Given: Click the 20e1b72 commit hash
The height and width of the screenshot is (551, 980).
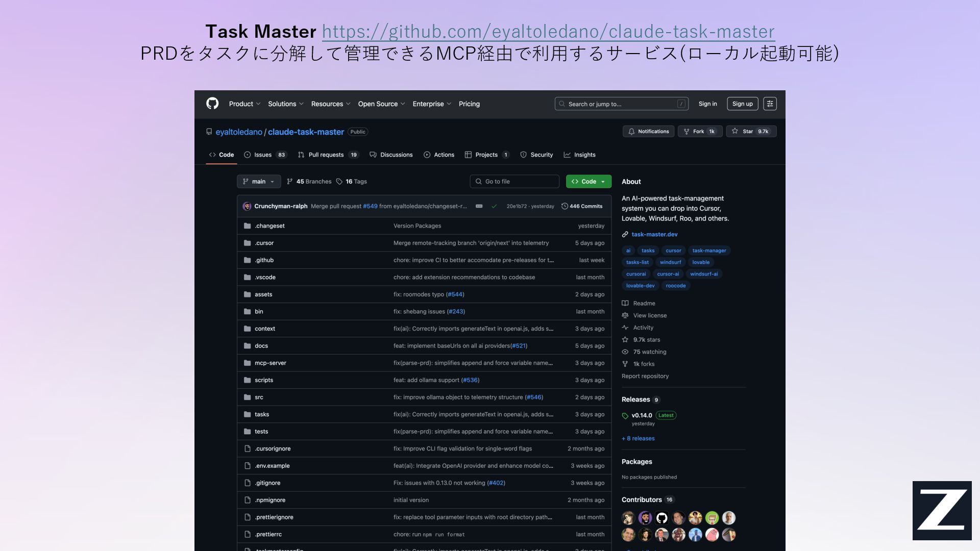Looking at the screenshot, I should click(517, 206).
